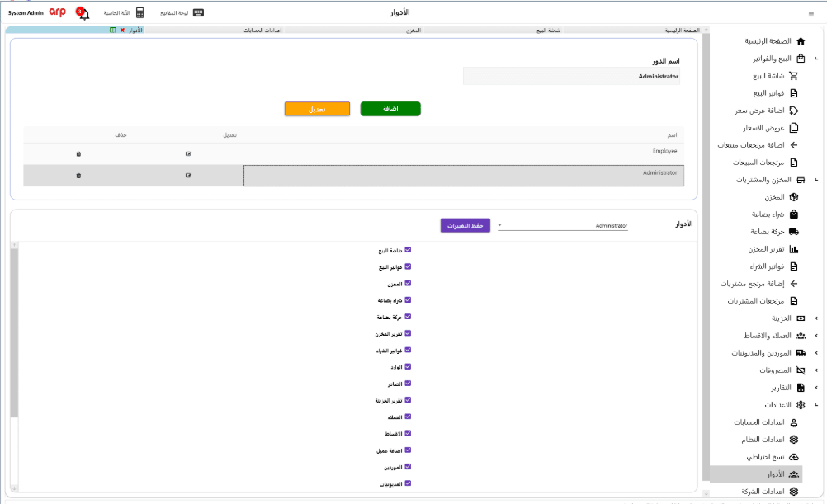
Task: Open the تقرير المخزن chart icon in sidebar
Action: pyautogui.click(x=794, y=249)
